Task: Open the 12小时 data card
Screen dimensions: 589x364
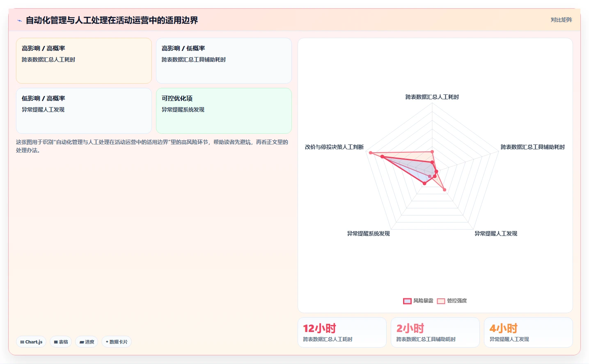Action: click(342, 332)
